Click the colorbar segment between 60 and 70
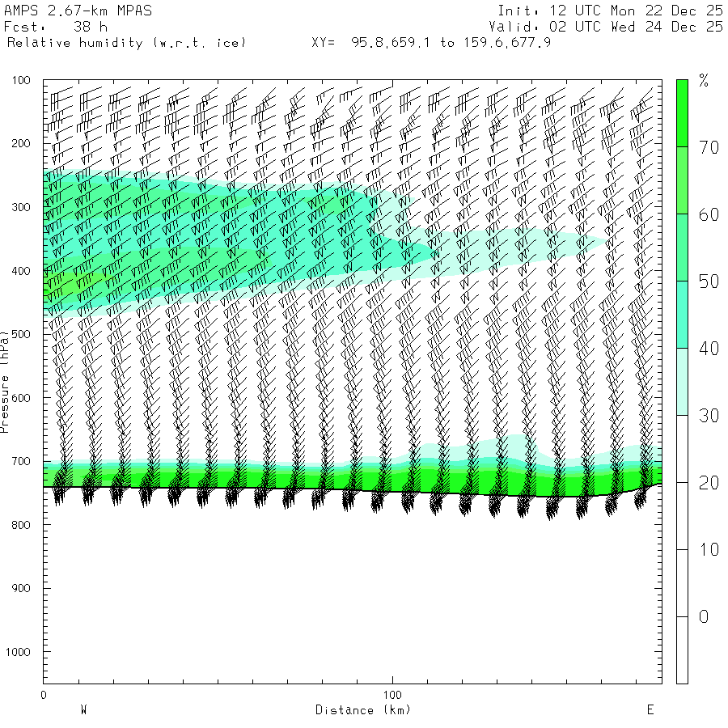The width and height of the screenshot is (728, 728). (682, 180)
